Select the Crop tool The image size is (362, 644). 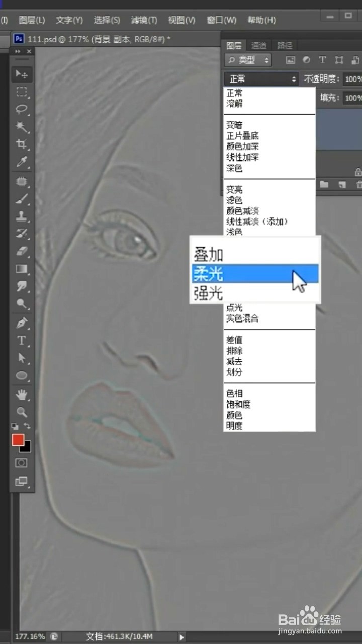(22, 144)
